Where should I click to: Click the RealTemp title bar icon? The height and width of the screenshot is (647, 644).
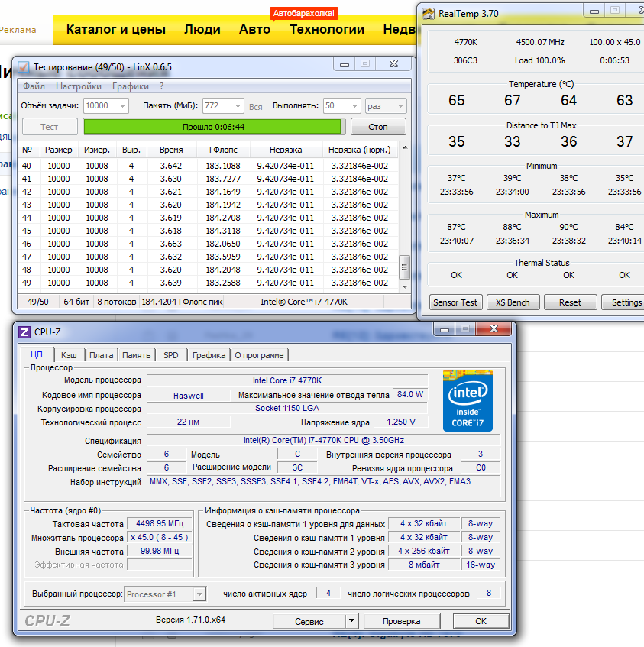coord(429,14)
